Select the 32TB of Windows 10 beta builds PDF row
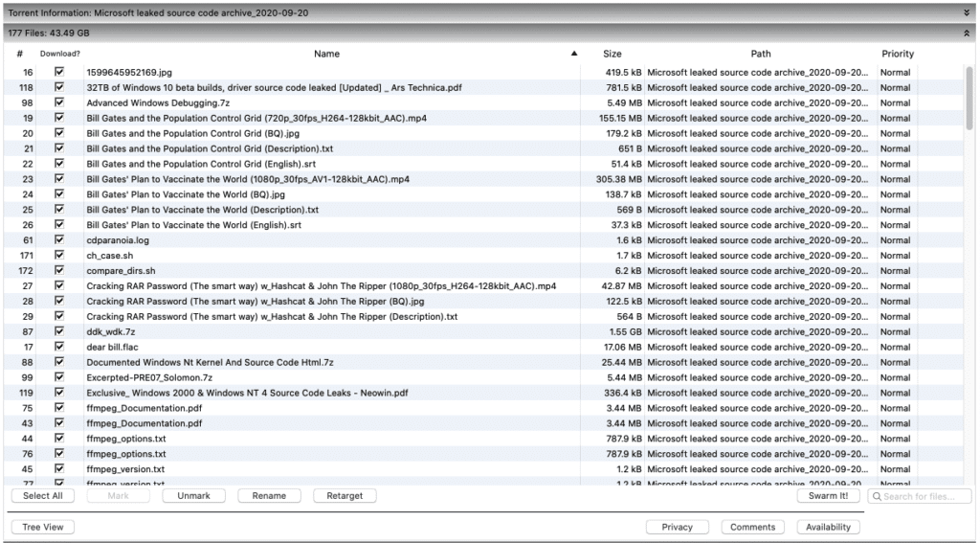Image resolution: width=980 pixels, height=543 pixels. pyautogui.click(x=275, y=87)
